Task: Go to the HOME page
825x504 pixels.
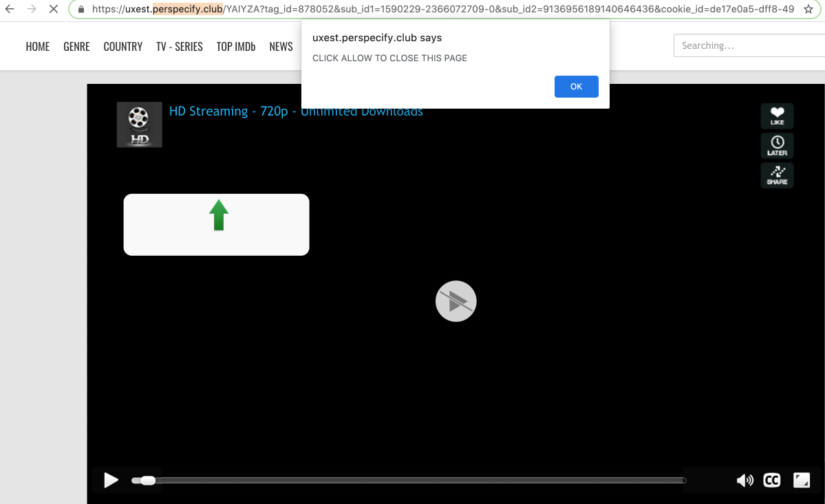Action: tap(38, 47)
